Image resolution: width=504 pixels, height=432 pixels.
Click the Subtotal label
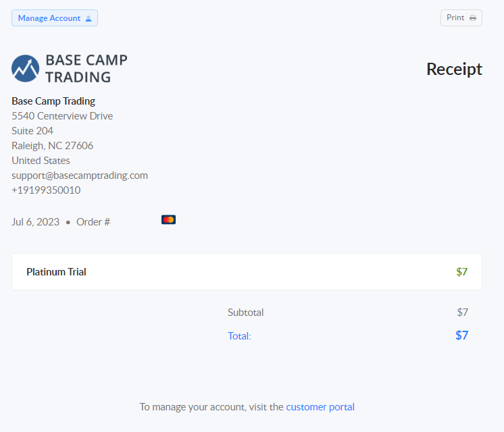click(245, 313)
